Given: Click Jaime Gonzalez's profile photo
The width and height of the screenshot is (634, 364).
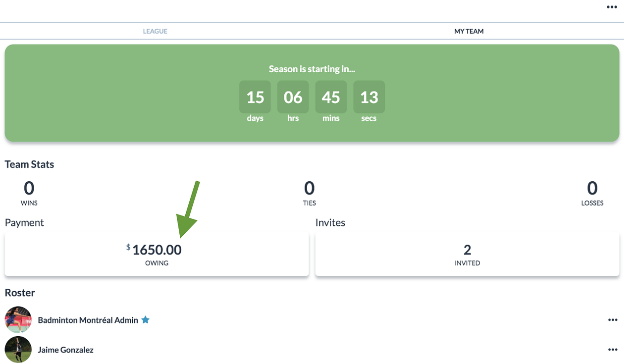Looking at the screenshot, I should coord(18,350).
